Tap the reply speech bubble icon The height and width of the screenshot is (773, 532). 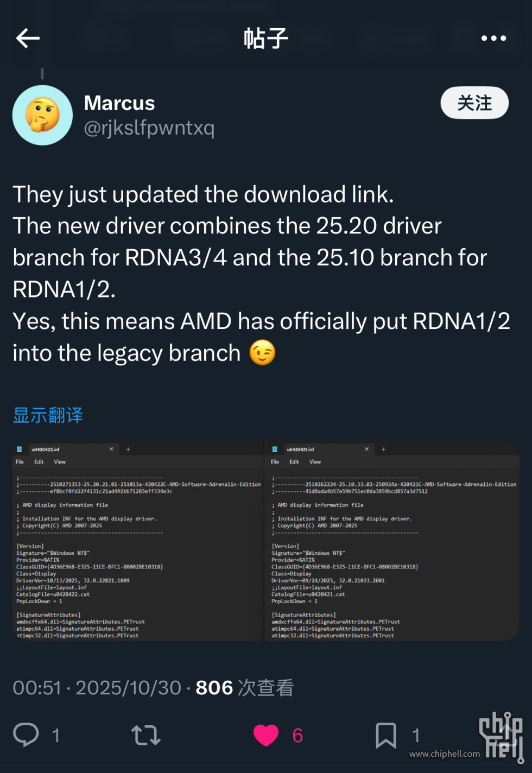(26, 735)
